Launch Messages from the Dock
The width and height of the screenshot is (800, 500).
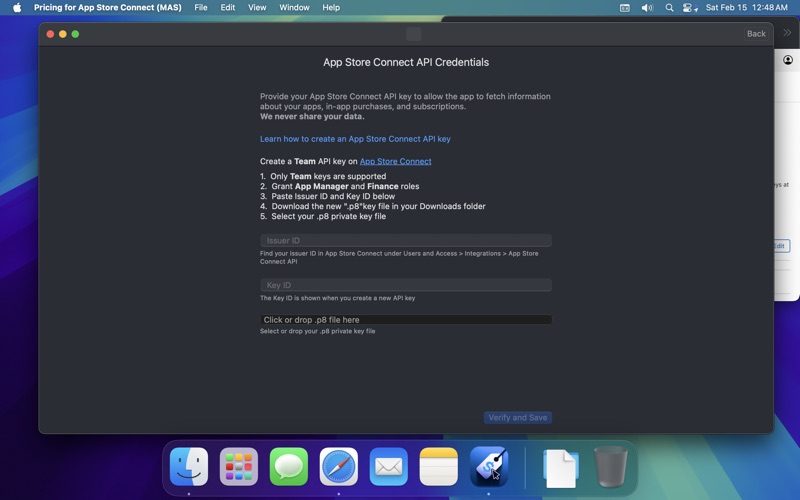(289, 467)
